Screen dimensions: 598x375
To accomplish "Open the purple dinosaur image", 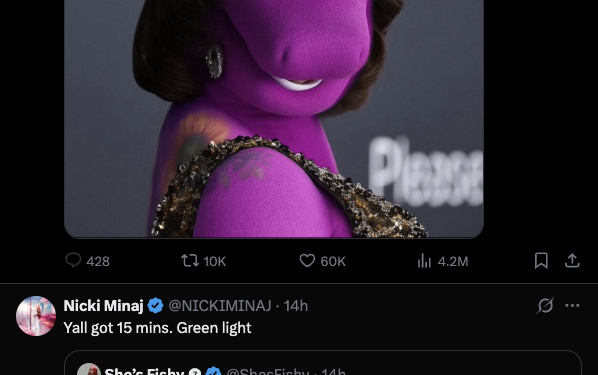I will click(274, 119).
